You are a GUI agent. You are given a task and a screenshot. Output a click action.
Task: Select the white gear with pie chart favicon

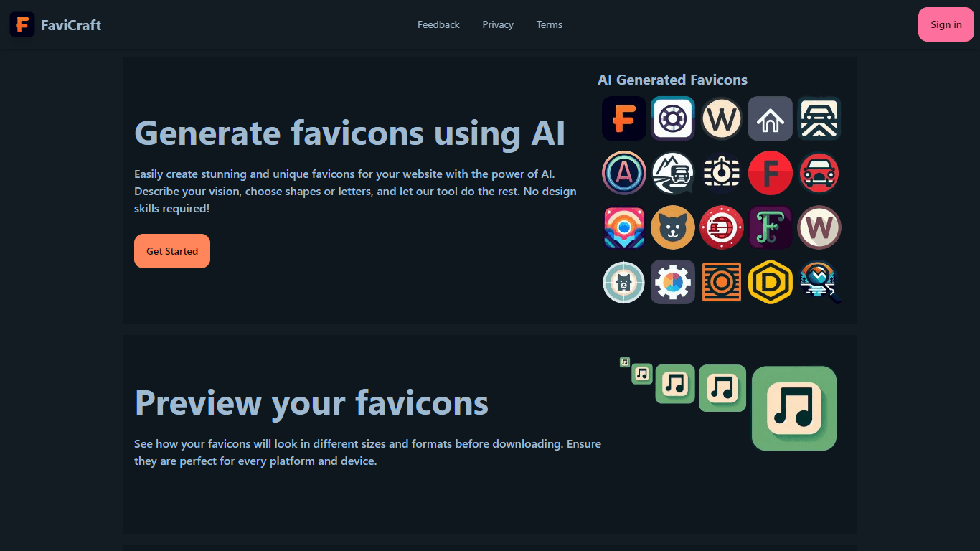tap(673, 282)
